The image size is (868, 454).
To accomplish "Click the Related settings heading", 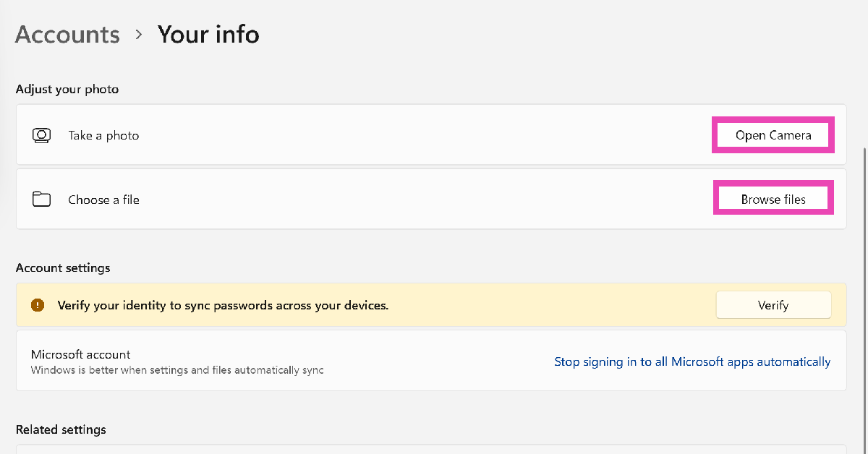I will click(61, 429).
